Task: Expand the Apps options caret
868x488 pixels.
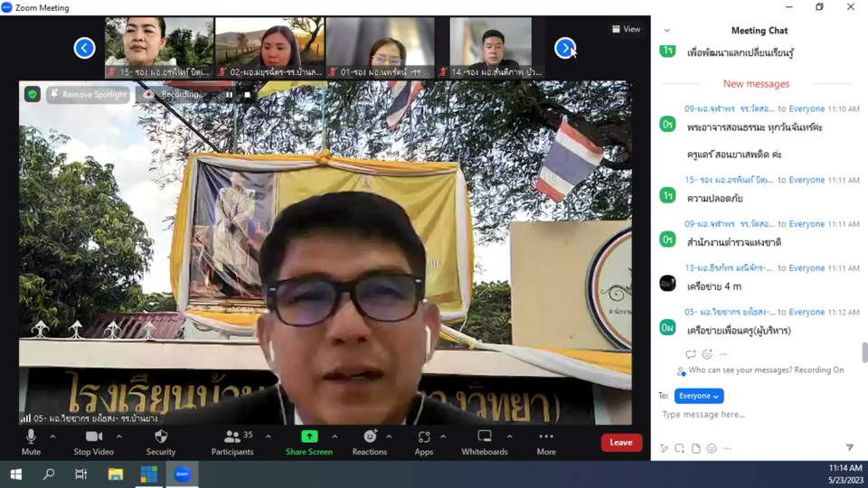Action: [x=443, y=436]
